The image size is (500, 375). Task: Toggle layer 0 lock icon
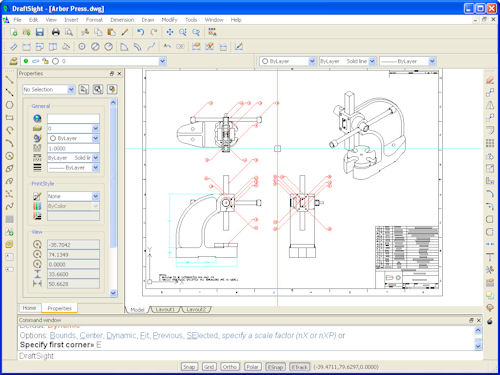click(45, 61)
